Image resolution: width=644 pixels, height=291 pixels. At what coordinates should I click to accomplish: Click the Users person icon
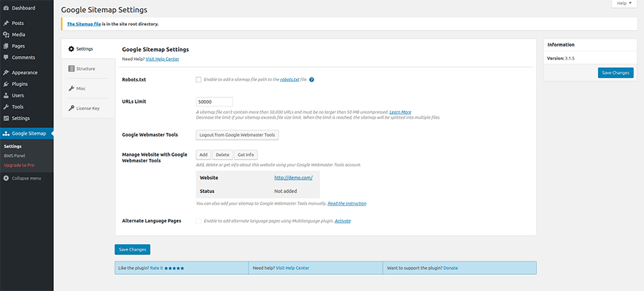tap(6, 96)
